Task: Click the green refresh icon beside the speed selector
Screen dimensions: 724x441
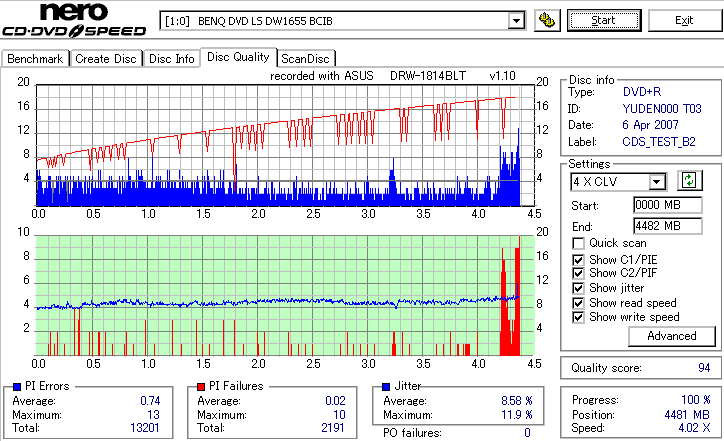Action: tap(689, 180)
